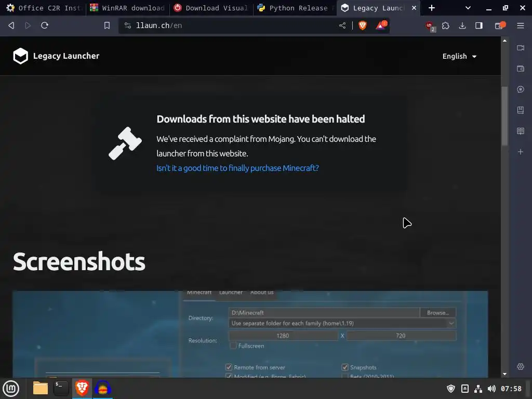Open site settings icon in address bar

coord(128,25)
